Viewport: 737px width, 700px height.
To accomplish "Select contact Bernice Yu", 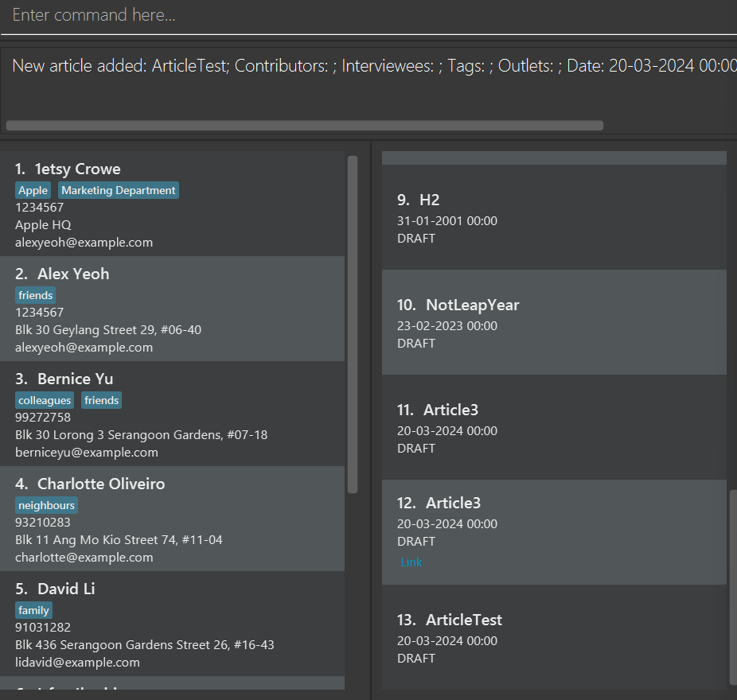I will [172, 414].
